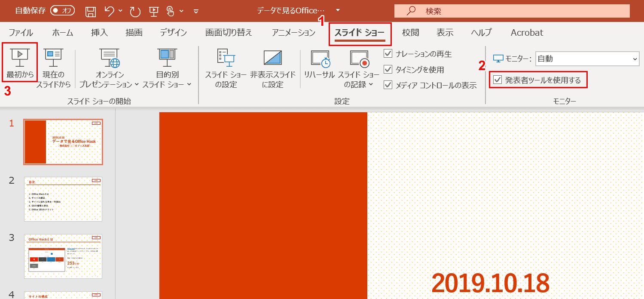Screen dimensions: 644x299
Task: Open custom slide show (目的別スライドショー) icon
Action: pos(167,58)
